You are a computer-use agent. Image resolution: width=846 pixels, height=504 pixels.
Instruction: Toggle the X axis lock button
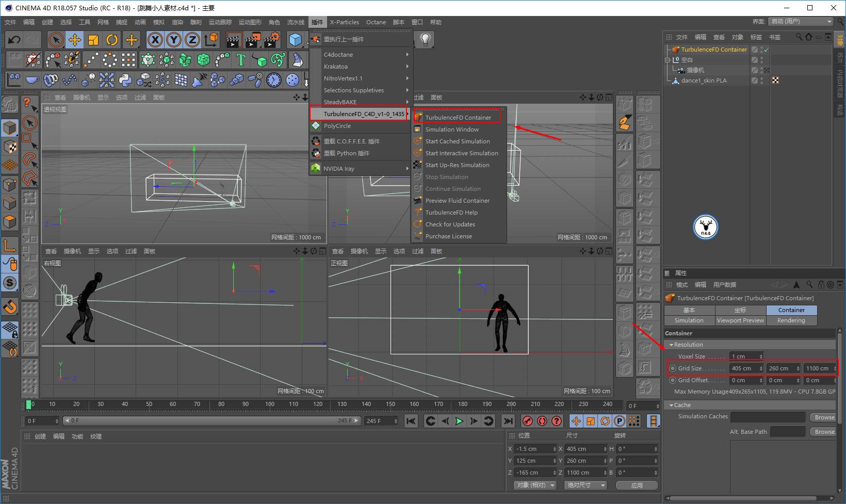click(x=155, y=40)
